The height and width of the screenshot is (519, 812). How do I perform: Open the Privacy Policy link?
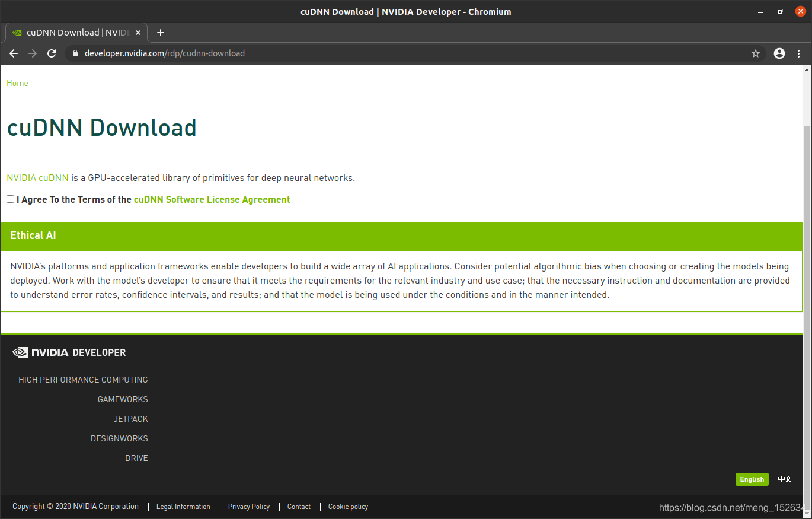click(249, 507)
